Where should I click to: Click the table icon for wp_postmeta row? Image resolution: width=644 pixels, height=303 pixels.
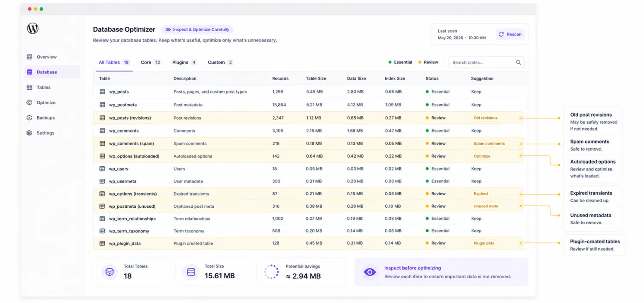pyautogui.click(x=103, y=105)
